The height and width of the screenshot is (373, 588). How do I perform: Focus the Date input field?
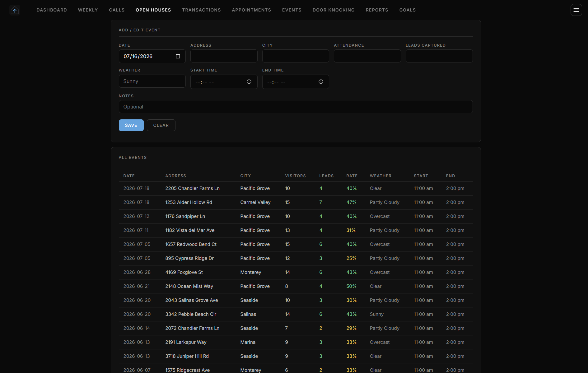(x=152, y=56)
